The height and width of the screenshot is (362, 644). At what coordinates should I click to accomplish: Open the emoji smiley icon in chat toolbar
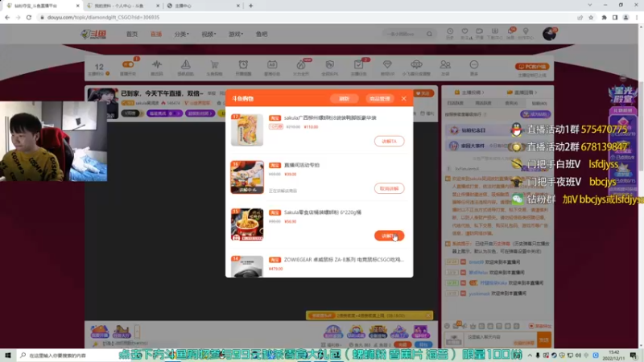[x=447, y=326]
